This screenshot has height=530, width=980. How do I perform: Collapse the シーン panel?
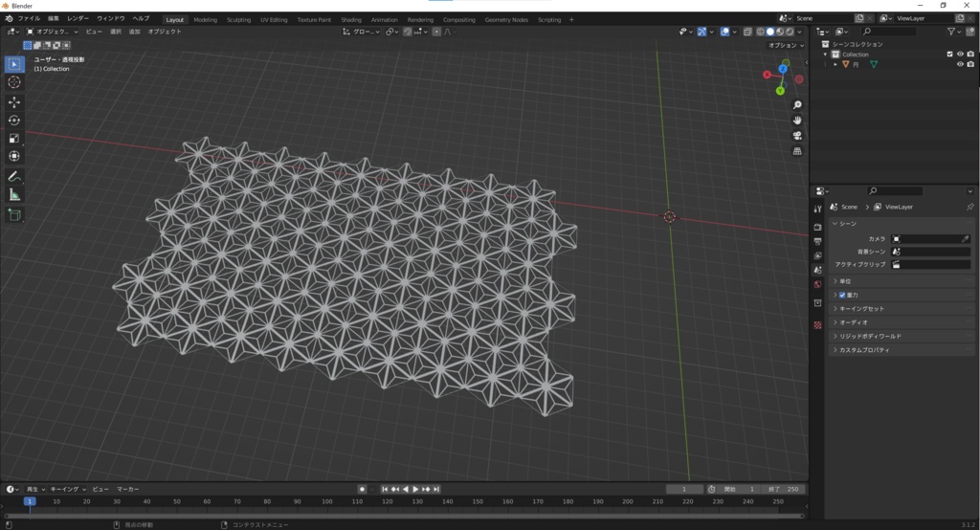coord(900,224)
